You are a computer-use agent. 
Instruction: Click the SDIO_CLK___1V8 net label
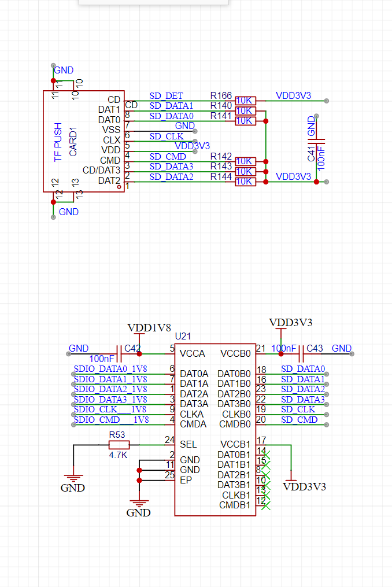tap(110, 409)
